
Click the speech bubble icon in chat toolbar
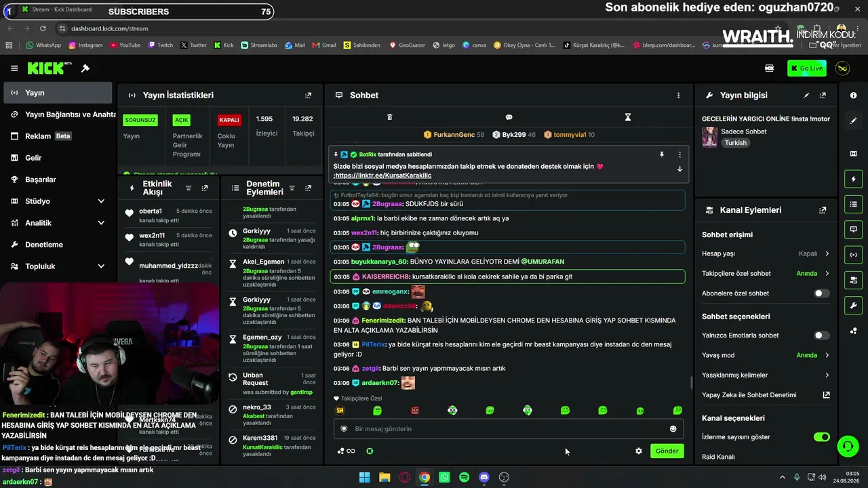pos(509,117)
